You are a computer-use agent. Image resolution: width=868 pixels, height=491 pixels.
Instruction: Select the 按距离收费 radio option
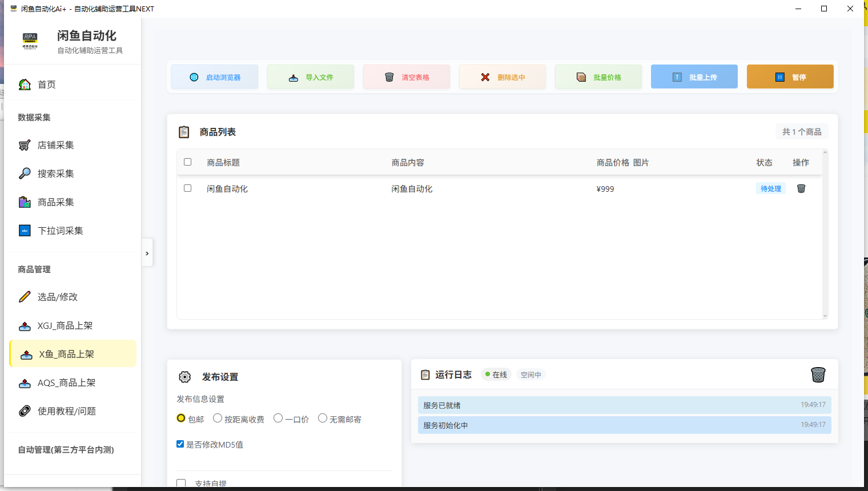tap(218, 418)
